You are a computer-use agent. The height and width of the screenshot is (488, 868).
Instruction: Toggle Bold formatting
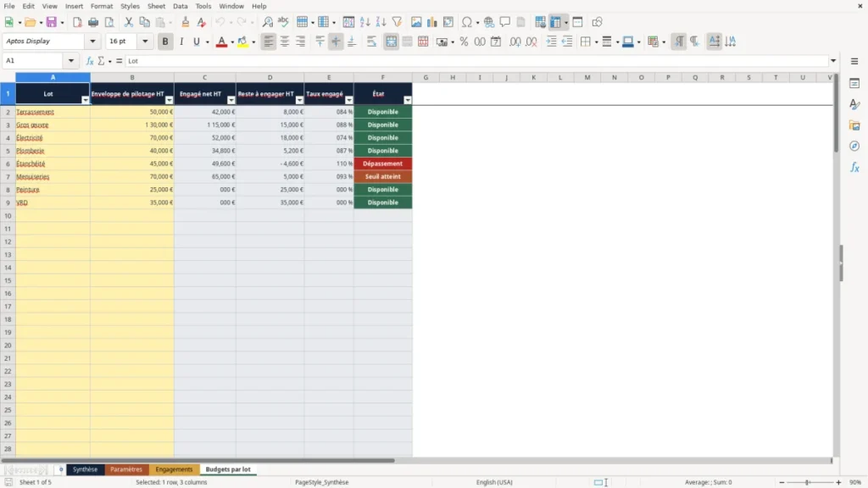165,42
